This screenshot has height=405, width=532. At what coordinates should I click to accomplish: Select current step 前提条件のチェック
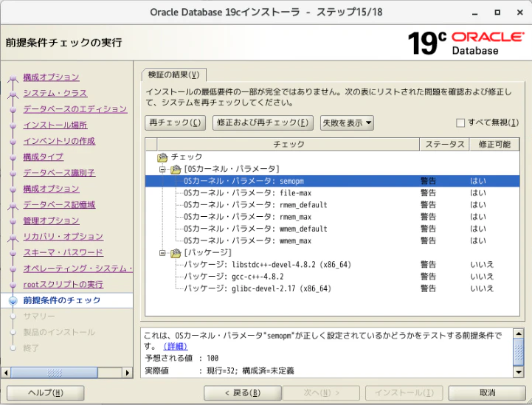click(x=62, y=300)
